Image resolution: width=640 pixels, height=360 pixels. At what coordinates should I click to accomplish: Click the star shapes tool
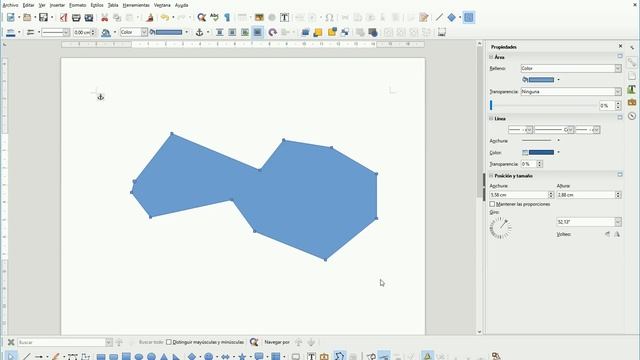[x=242, y=357]
